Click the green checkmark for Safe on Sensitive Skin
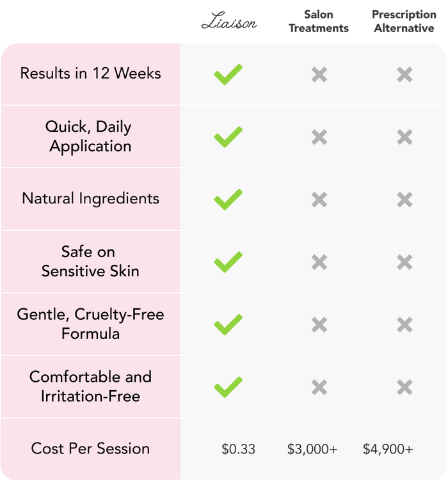 point(228,262)
